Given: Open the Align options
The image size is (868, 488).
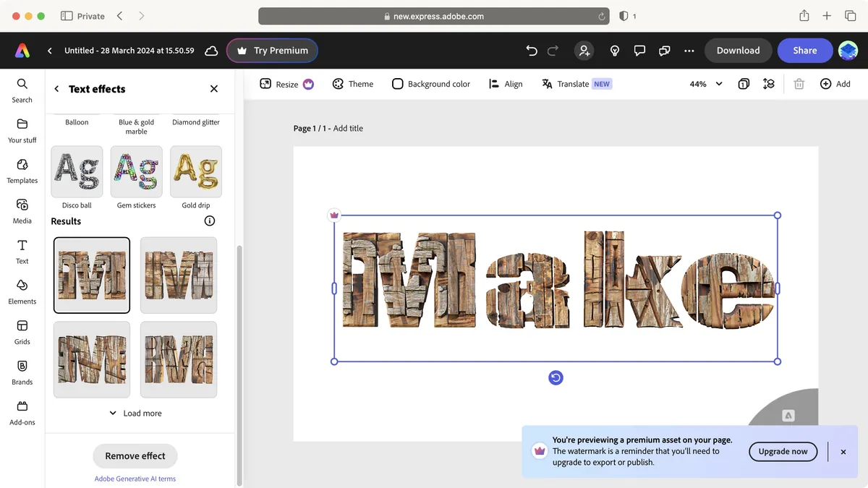Looking at the screenshot, I should (x=506, y=84).
